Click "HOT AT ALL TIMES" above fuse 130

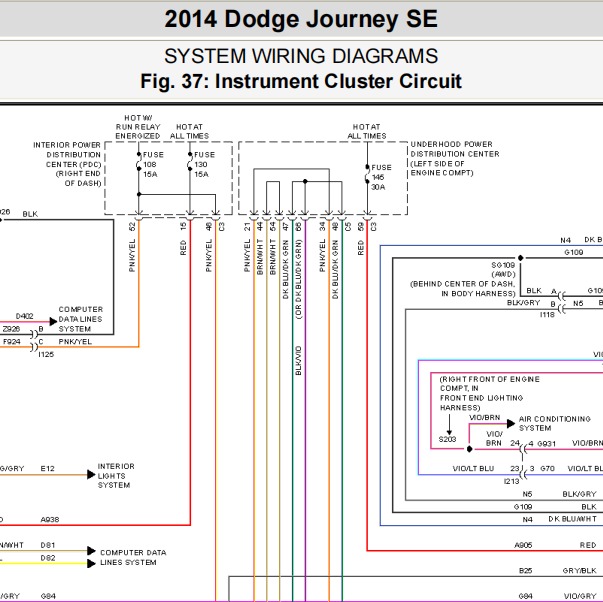189,132
